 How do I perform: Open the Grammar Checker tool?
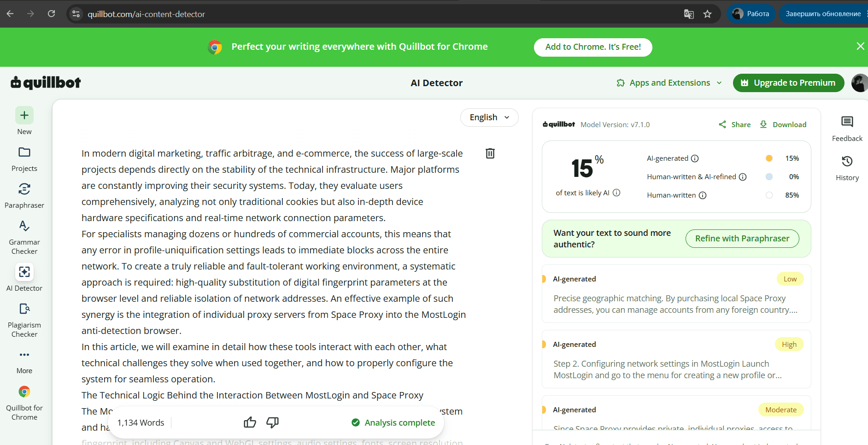[24, 237]
